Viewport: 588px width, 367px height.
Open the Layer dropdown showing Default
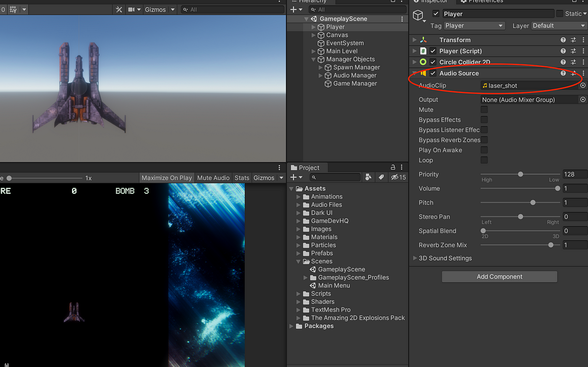pos(559,25)
